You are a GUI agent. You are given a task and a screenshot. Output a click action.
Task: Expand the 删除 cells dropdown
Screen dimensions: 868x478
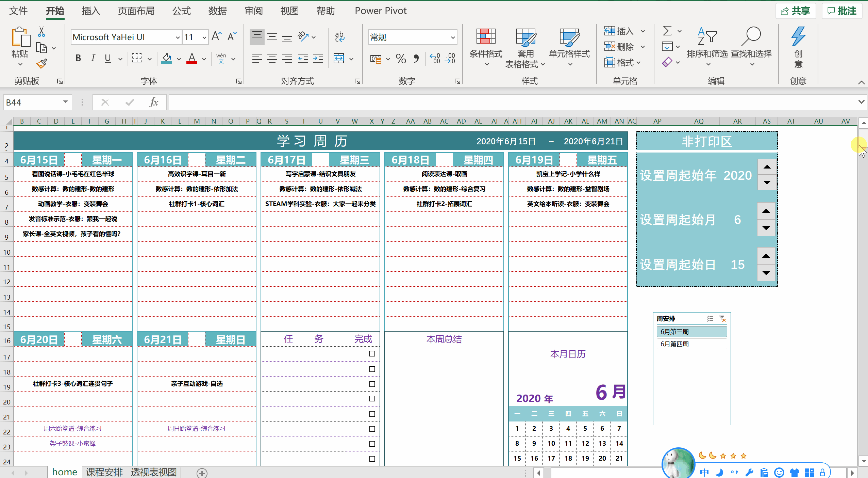(x=643, y=47)
